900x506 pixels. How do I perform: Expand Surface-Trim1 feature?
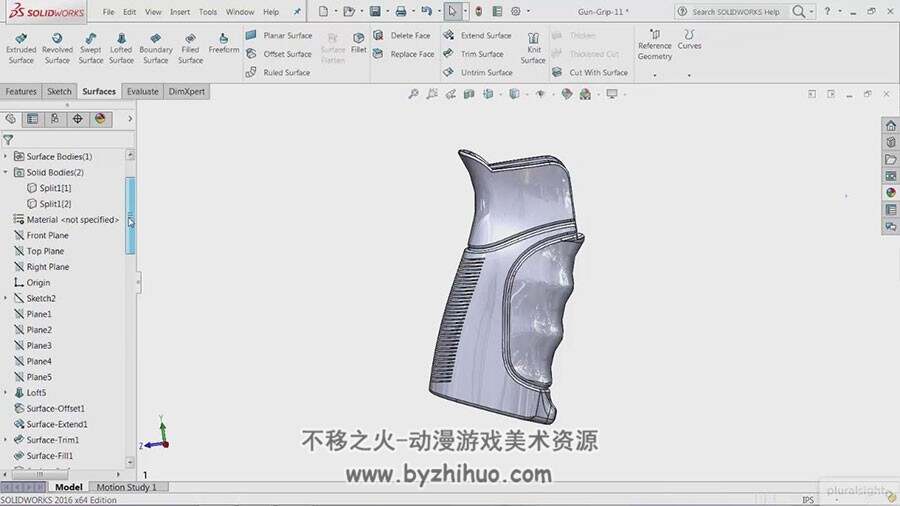6,439
